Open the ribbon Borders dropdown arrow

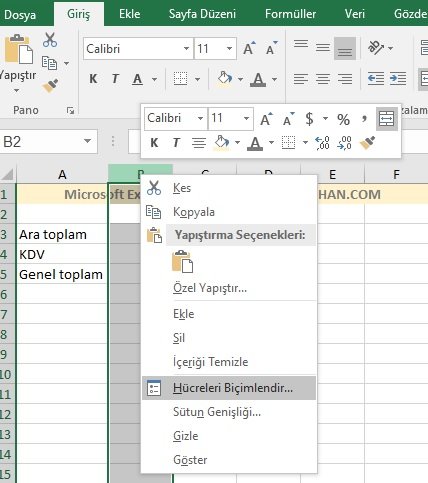point(197,79)
